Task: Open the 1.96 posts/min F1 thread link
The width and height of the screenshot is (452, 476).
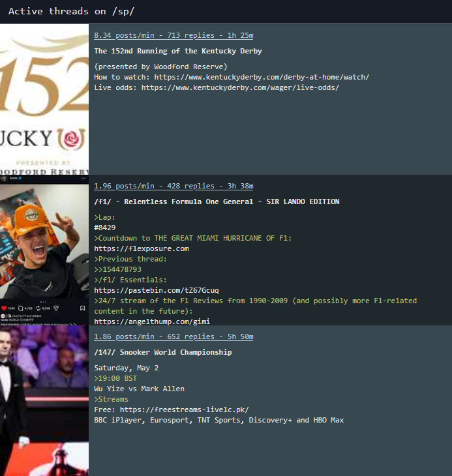Action: (173, 186)
